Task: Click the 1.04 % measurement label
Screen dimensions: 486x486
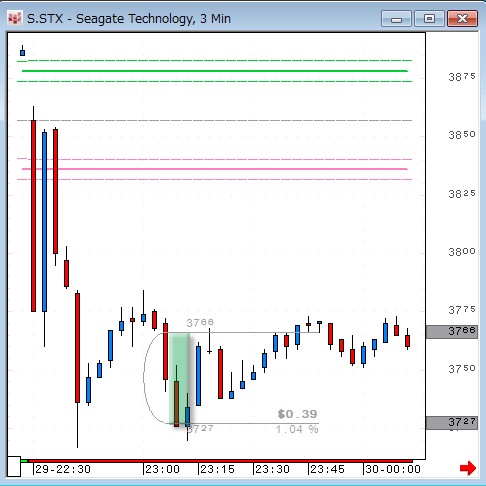Action: (x=297, y=429)
